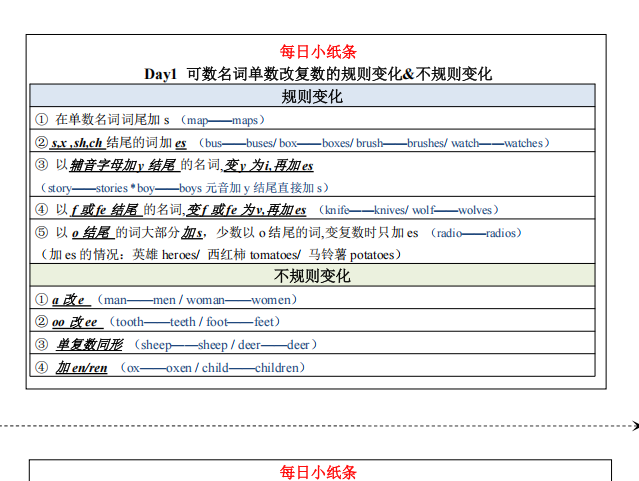The height and width of the screenshot is (481, 639).
Task: Click the word heroes in the es note
Action: (x=180, y=255)
